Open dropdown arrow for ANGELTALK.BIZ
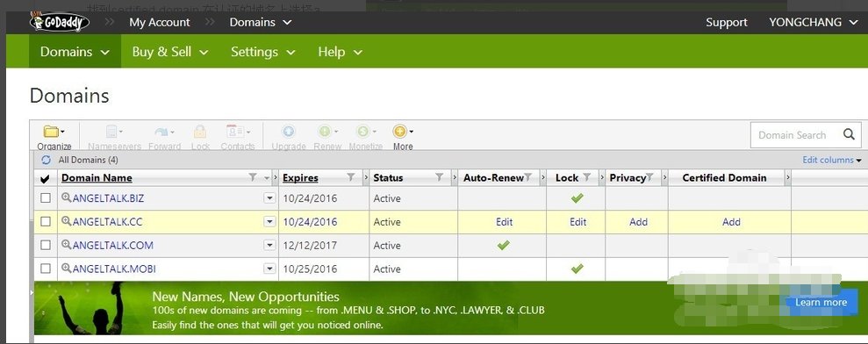 269,197
